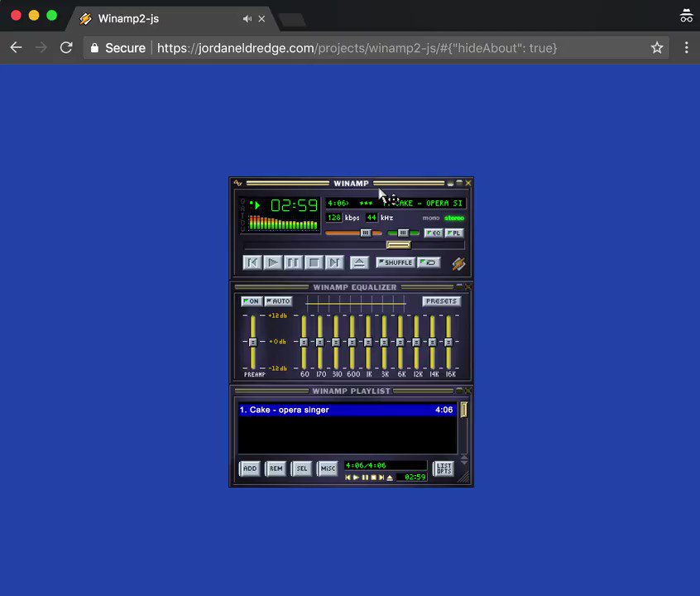Viewport: 700px width, 596px height.
Task: Click the 12K equalizer band slider
Action: point(416,342)
